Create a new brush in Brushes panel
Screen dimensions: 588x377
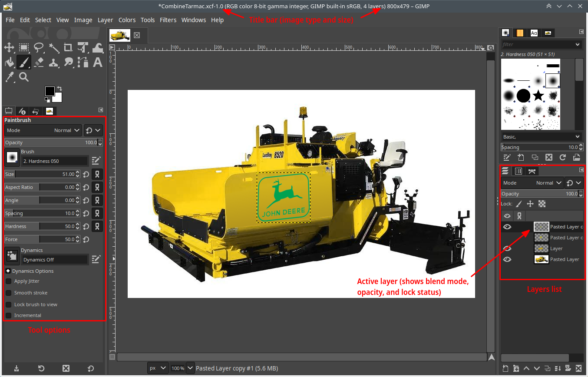point(521,157)
